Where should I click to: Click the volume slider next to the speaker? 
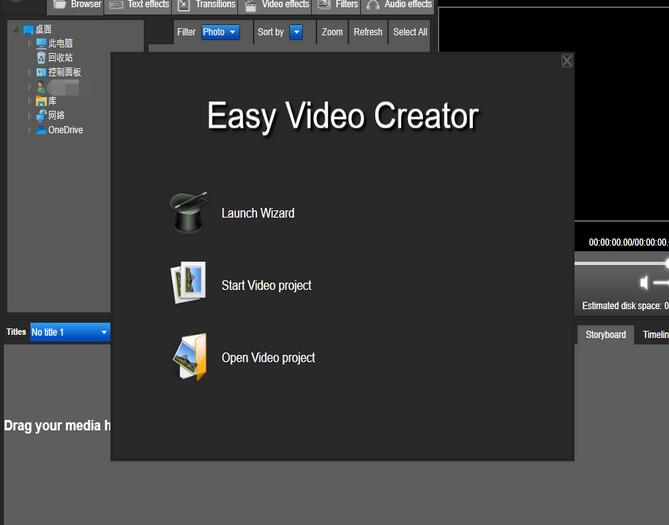(661, 283)
